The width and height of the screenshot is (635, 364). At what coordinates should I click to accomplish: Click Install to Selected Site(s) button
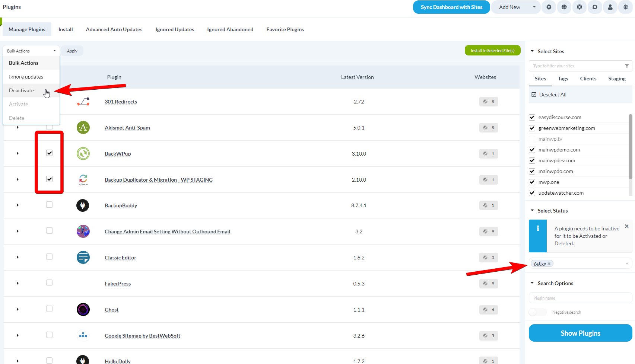(x=492, y=50)
